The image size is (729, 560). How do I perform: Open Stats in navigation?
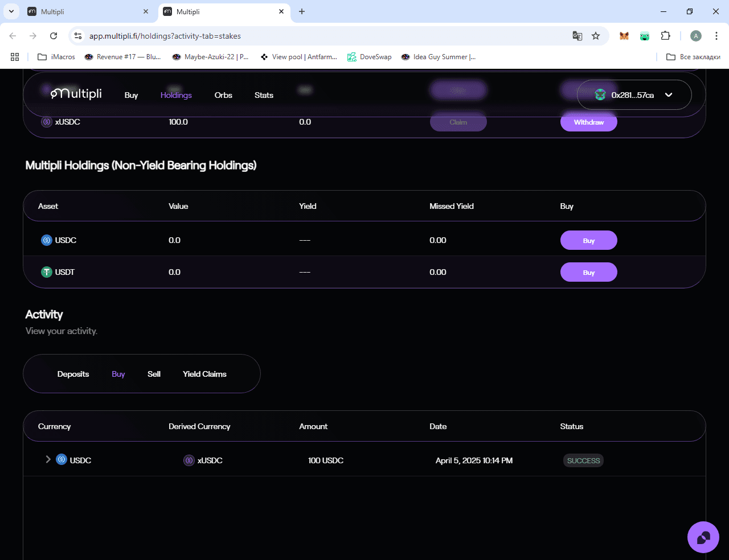(264, 95)
